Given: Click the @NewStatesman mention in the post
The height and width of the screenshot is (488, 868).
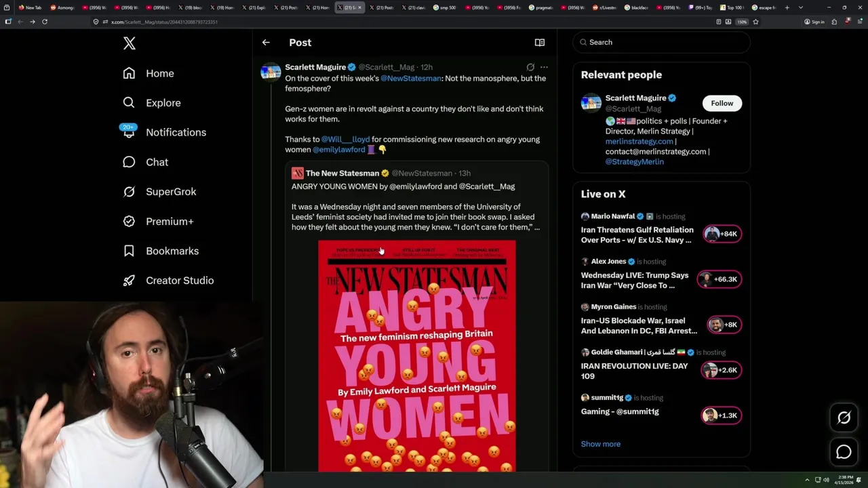Looking at the screenshot, I should coord(411,79).
